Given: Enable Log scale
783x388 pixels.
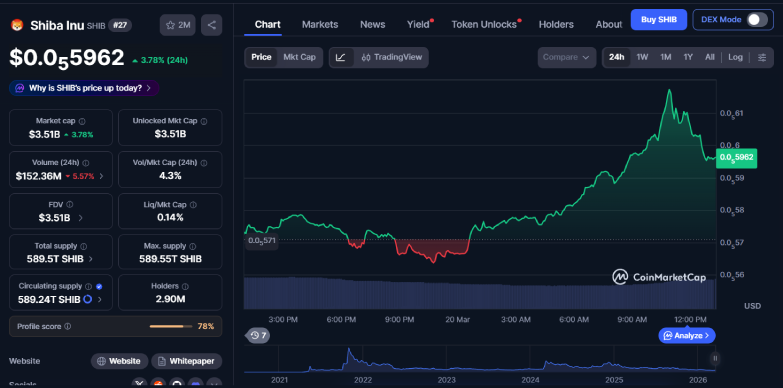Looking at the screenshot, I should click(735, 57).
